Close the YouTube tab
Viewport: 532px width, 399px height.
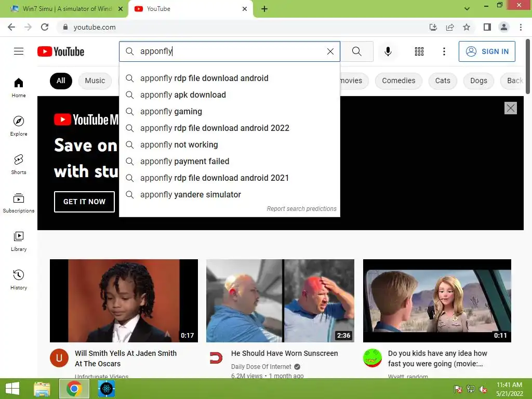245,9
